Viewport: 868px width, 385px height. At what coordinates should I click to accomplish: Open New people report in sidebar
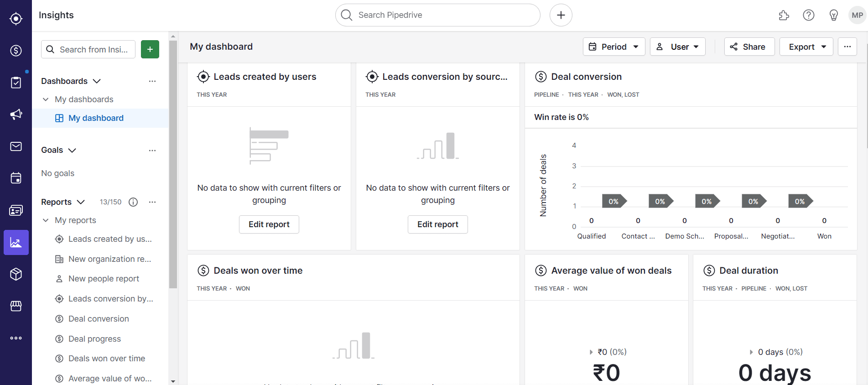click(x=104, y=279)
